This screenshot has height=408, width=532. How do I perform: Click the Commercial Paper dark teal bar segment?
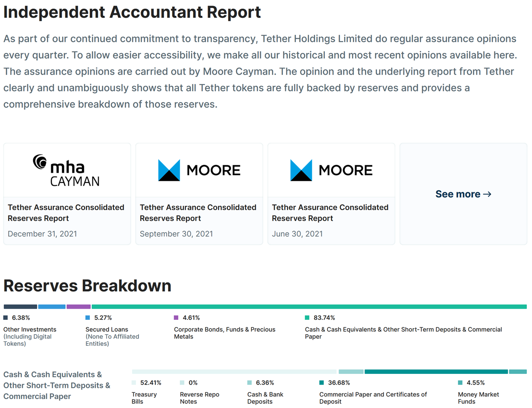pos(436,372)
